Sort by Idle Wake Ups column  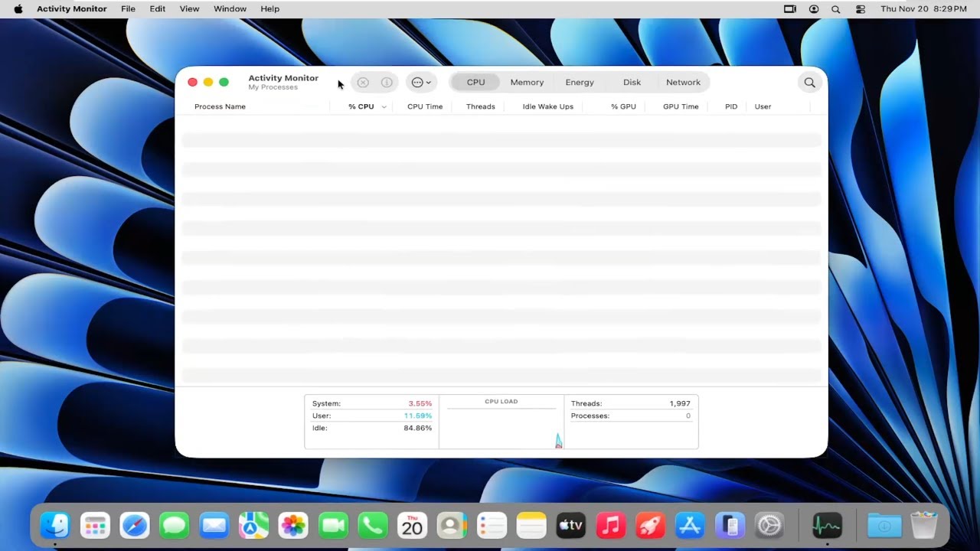click(547, 106)
